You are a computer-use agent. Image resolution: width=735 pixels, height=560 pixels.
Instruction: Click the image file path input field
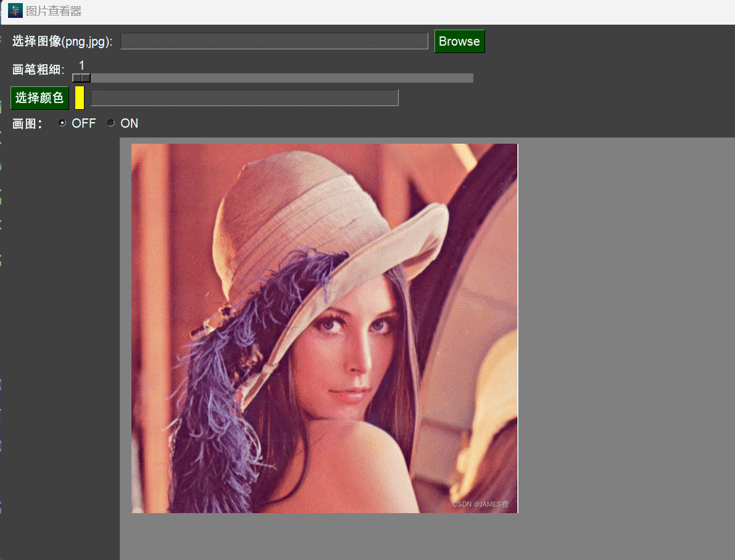[274, 41]
